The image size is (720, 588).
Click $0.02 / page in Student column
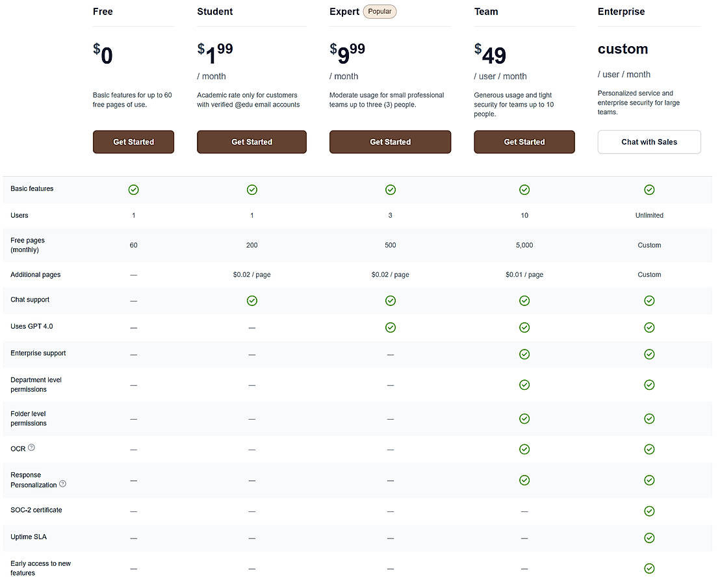tap(251, 274)
